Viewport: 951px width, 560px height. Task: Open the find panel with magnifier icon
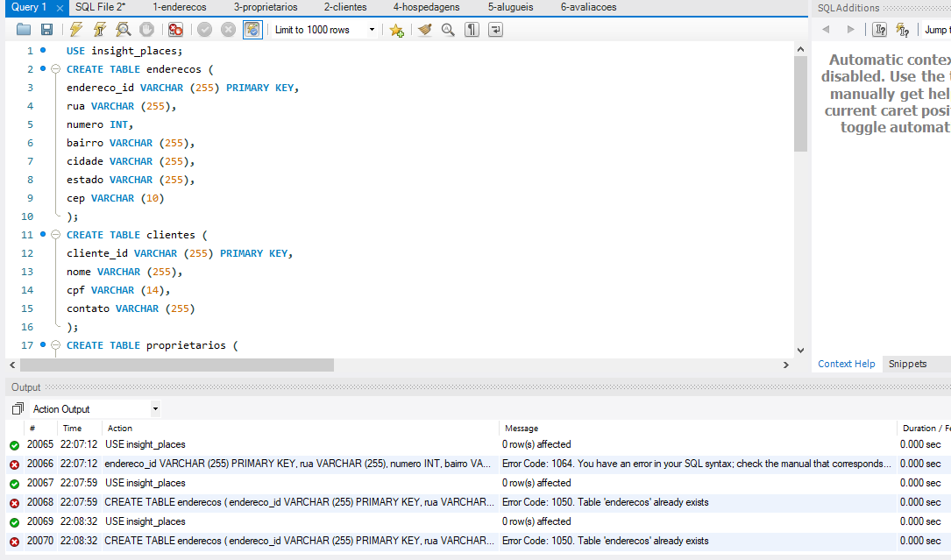click(x=448, y=30)
